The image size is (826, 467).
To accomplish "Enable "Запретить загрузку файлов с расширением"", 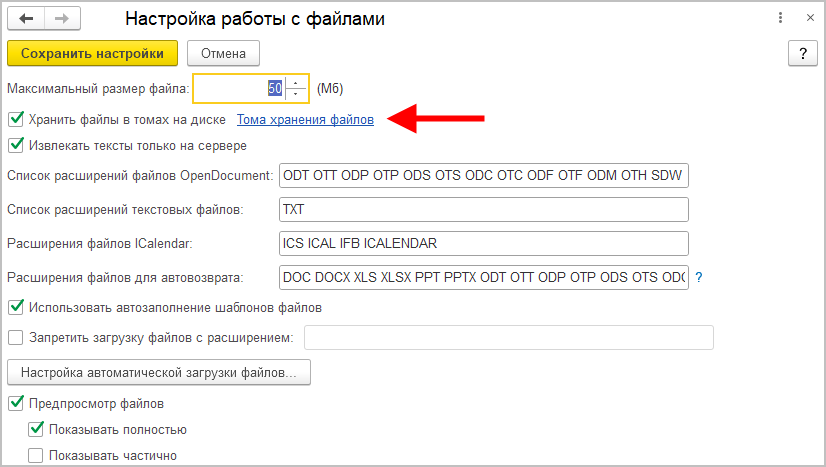I will [15, 338].
